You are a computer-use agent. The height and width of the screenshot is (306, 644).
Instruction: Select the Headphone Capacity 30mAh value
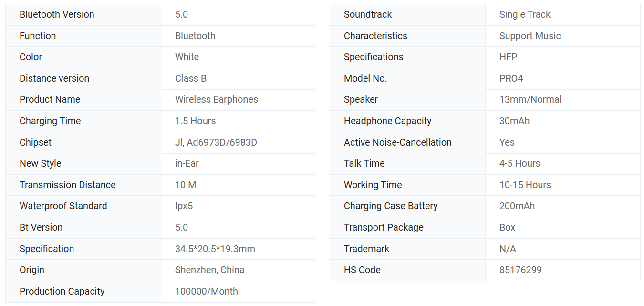point(514,121)
